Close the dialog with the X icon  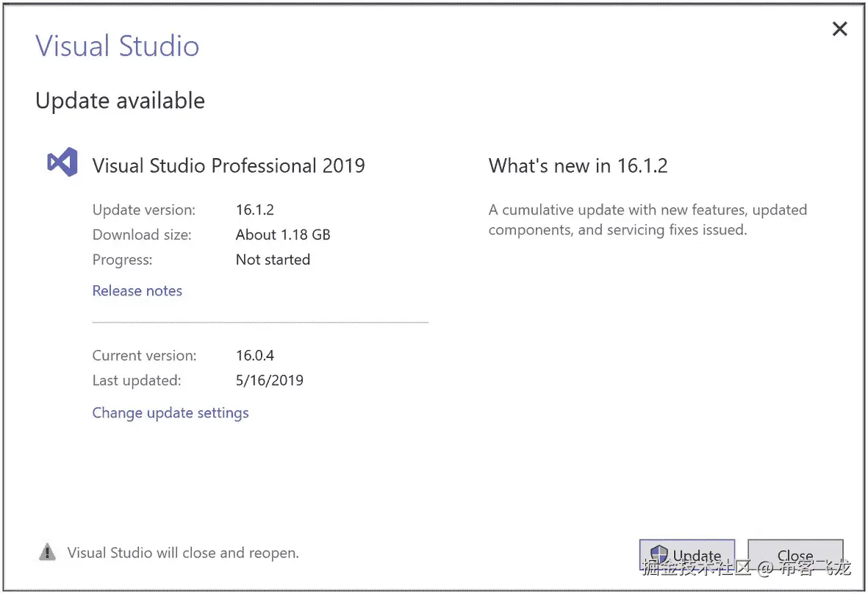pyautogui.click(x=839, y=29)
